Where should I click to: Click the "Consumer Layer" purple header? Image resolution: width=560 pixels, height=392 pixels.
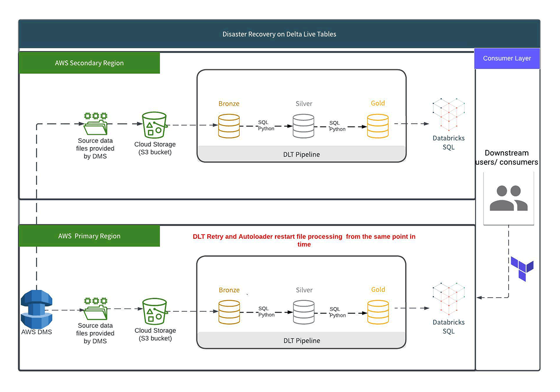507,58
